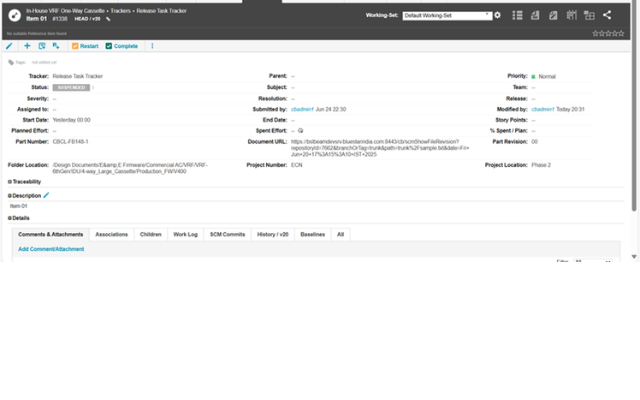Viewport: 640px width, 400px height.
Task: Click the green Normal priority indicator
Action: [x=533, y=77]
